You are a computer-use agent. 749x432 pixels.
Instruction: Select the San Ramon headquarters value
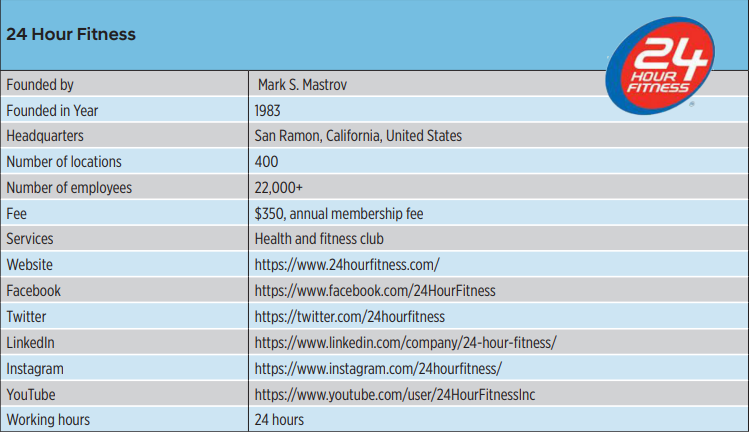[x=358, y=136]
